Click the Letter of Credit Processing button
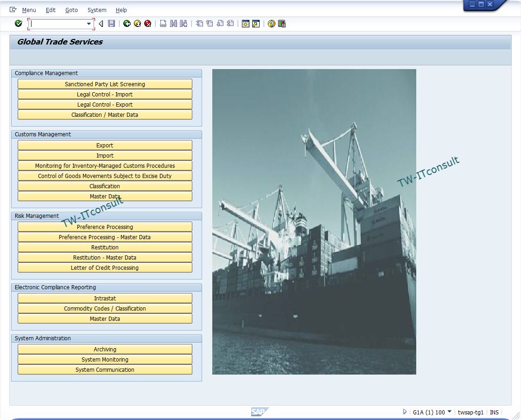521x420 pixels. 105,267
